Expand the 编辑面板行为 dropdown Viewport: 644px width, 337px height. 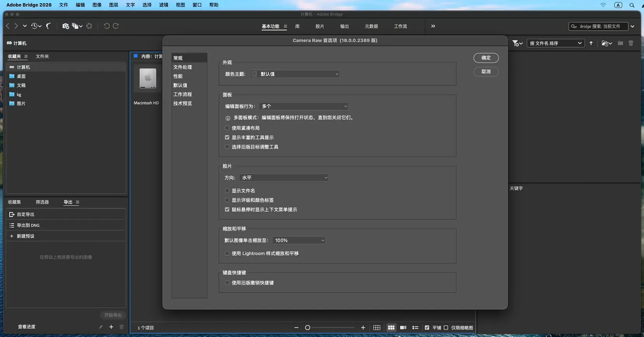point(303,106)
